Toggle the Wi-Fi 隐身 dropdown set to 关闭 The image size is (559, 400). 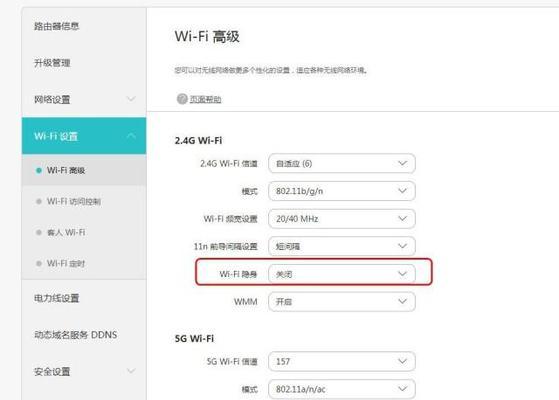(x=342, y=274)
